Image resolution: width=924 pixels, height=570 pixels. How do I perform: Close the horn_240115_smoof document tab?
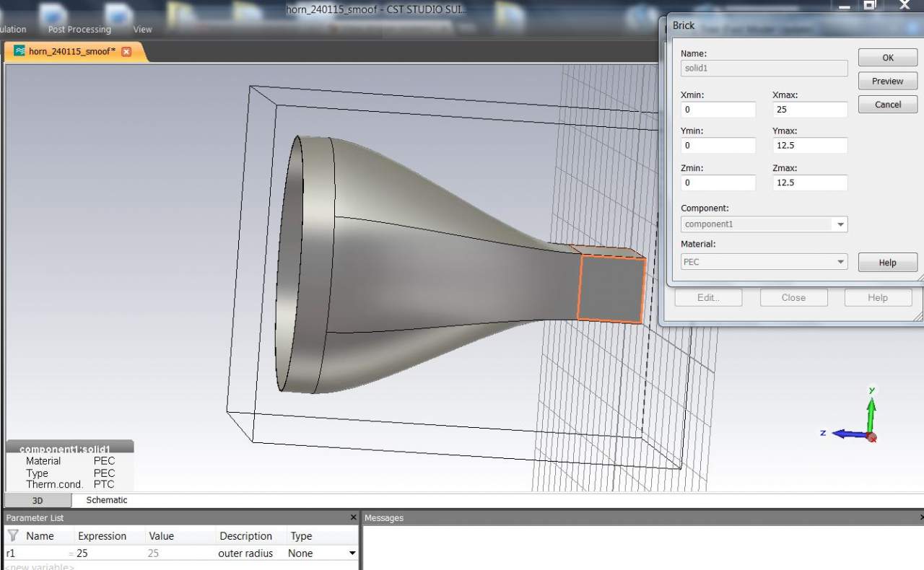pyautogui.click(x=126, y=51)
